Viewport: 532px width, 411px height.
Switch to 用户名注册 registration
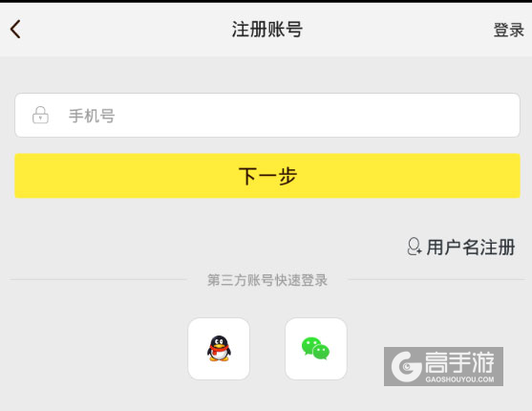pos(471,247)
